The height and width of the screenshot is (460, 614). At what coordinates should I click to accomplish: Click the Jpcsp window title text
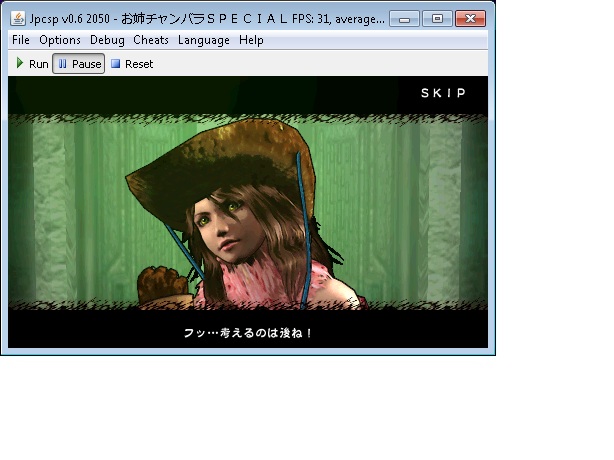point(207,19)
